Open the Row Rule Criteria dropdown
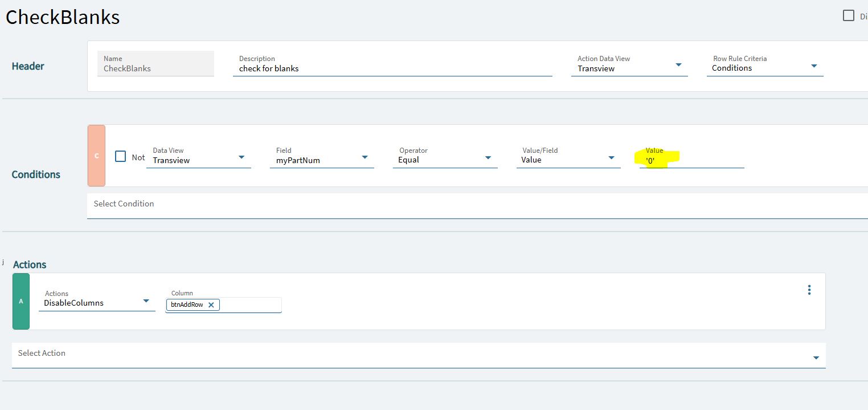 coord(814,66)
